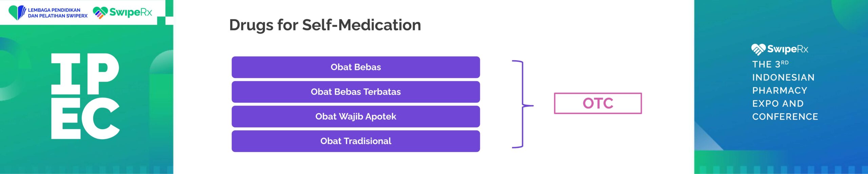Click the purple curly bracket graphic
Screen dimensions: 868x174
(522, 104)
